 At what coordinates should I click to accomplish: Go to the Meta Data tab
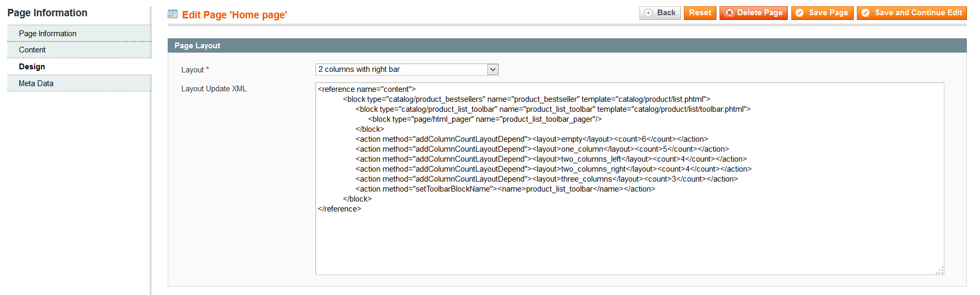[x=36, y=83]
